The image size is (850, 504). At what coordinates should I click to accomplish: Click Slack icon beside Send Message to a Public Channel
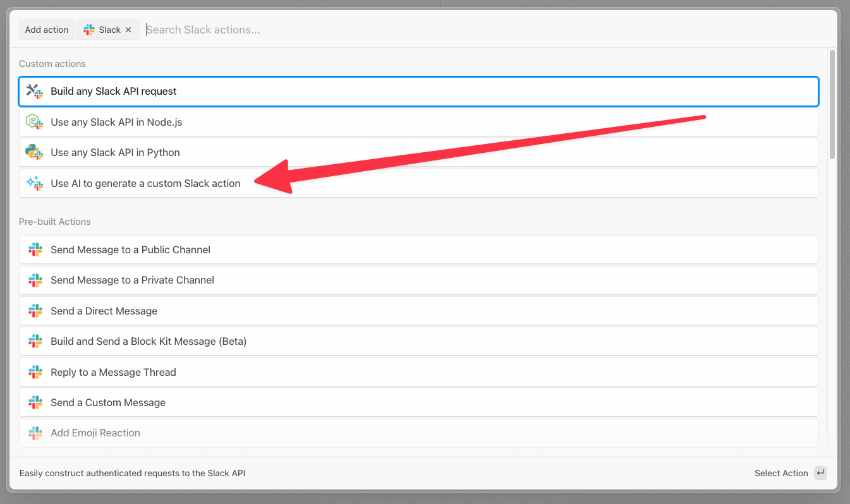(35, 249)
